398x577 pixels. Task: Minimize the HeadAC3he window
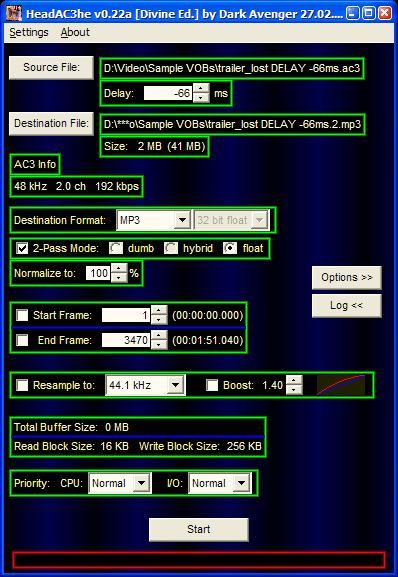(x=352, y=14)
